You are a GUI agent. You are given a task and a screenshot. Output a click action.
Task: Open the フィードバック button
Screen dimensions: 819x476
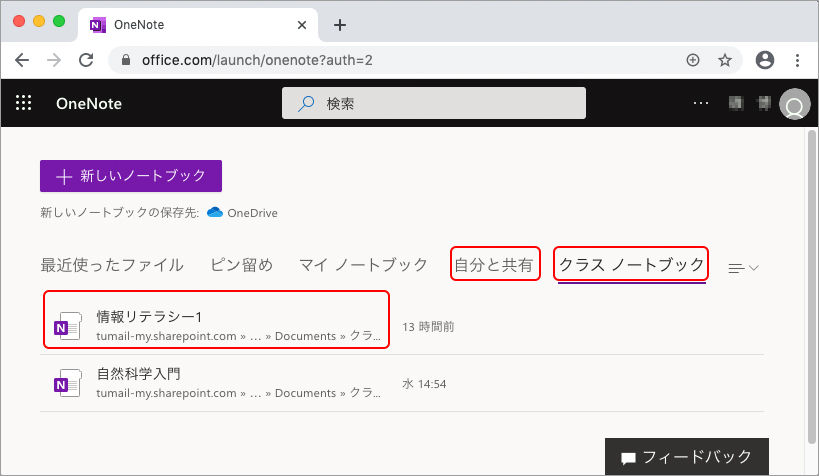pyautogui.click(x=686, y=457)
